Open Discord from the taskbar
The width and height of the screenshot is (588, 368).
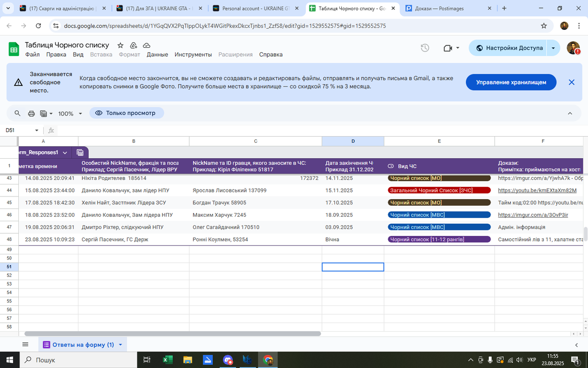[228, 360]
